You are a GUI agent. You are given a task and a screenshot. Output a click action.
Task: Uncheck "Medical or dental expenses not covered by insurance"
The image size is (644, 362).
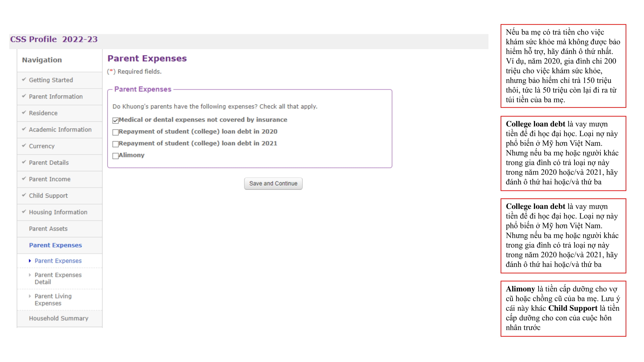[115, 120]
